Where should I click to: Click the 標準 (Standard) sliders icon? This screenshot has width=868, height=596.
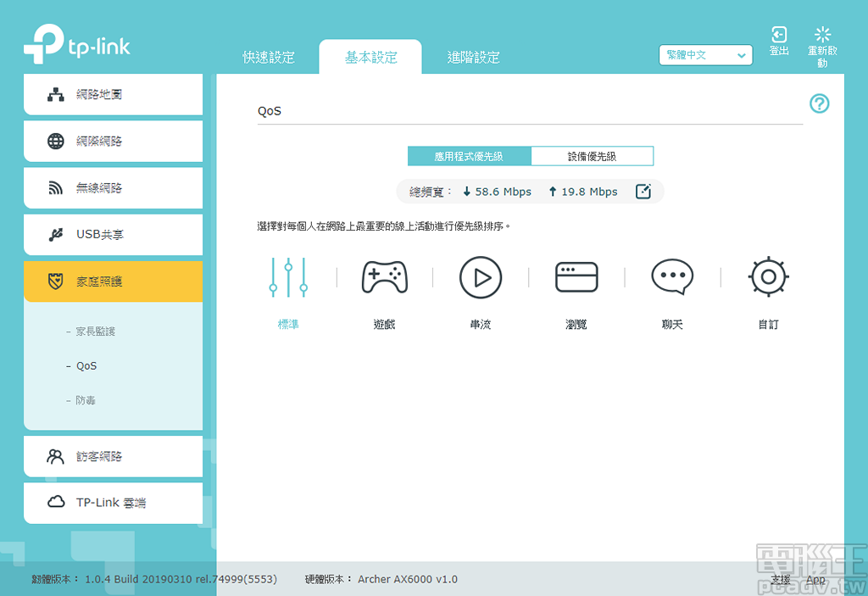tap(288, 276)
